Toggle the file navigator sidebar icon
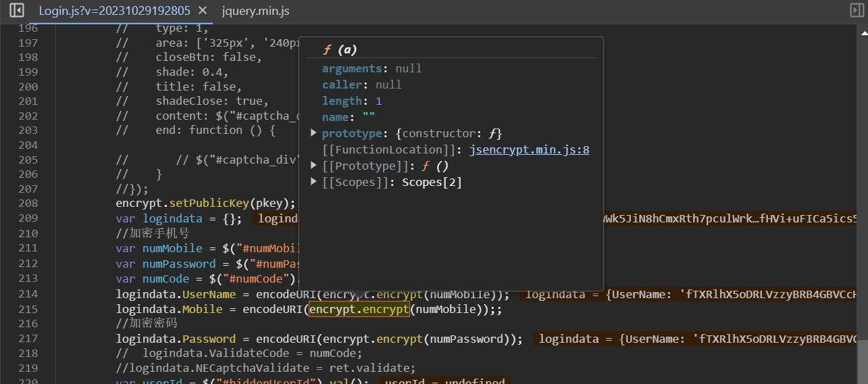The width and height of the screenshot is (868, 384). click(17, 10)
